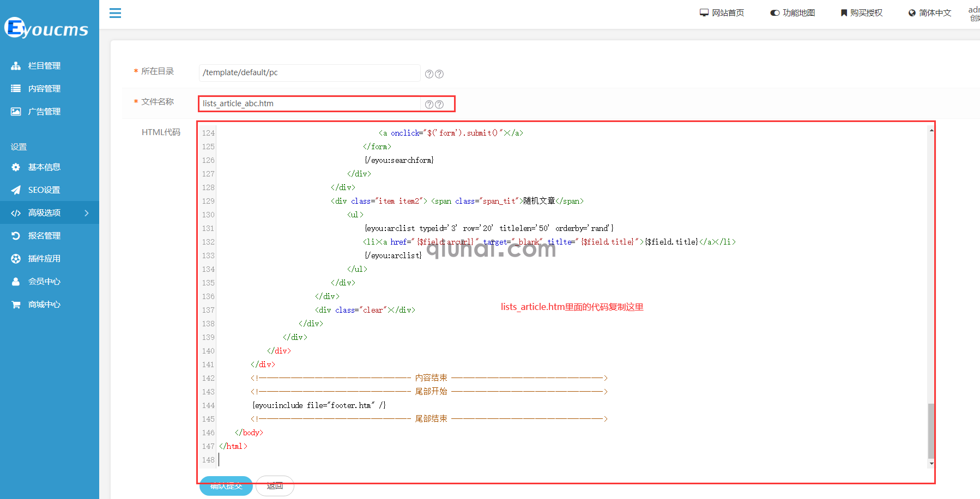The height and width of the screenshot is (499, 980).
Task: Open 网站首页 link in top bar
Action: click(722, 13)
